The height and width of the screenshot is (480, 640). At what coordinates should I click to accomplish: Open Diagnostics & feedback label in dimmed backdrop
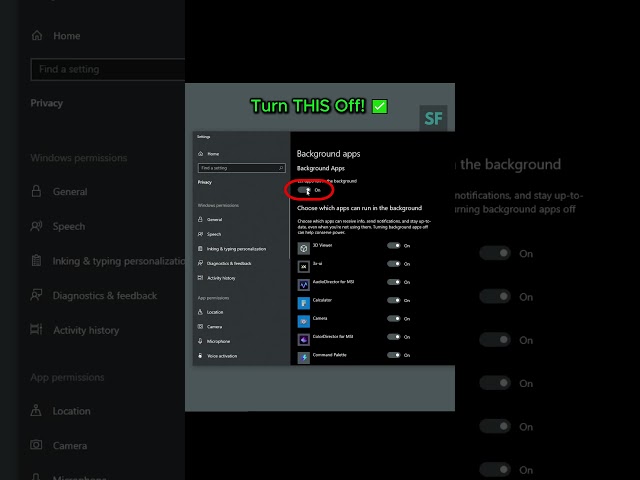(x=105, y=296)
